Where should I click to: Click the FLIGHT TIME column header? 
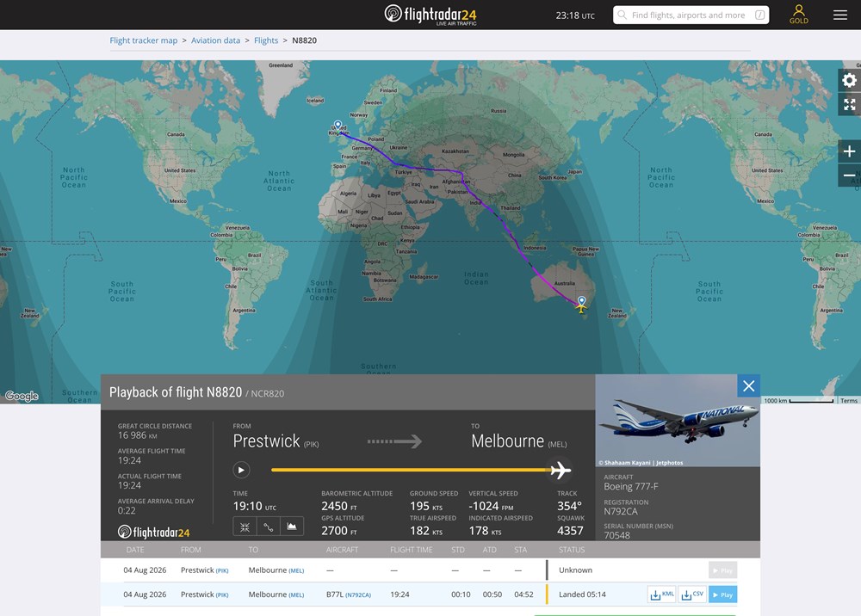click(x=412, y=550)
